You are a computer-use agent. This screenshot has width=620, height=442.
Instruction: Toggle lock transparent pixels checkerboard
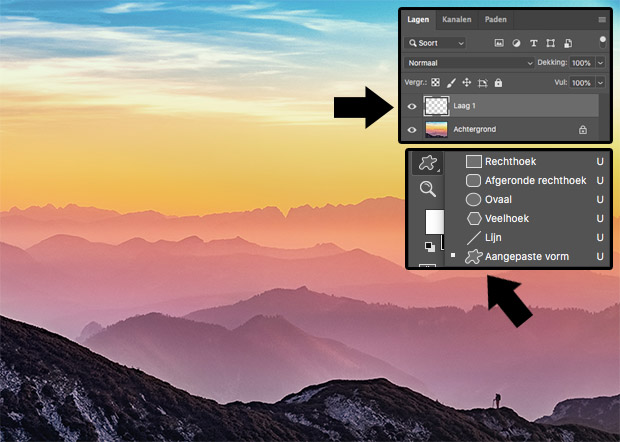(x=436, y=82)
